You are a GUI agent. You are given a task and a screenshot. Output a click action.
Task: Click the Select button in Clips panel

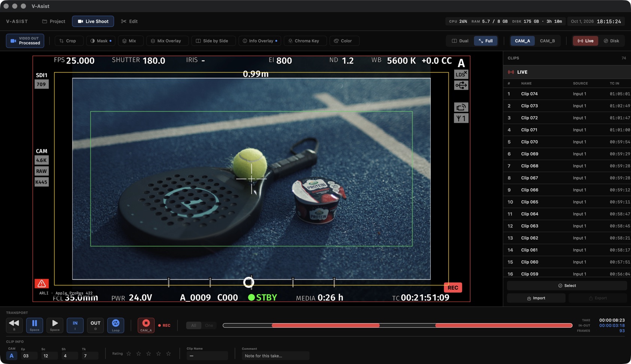567,286
